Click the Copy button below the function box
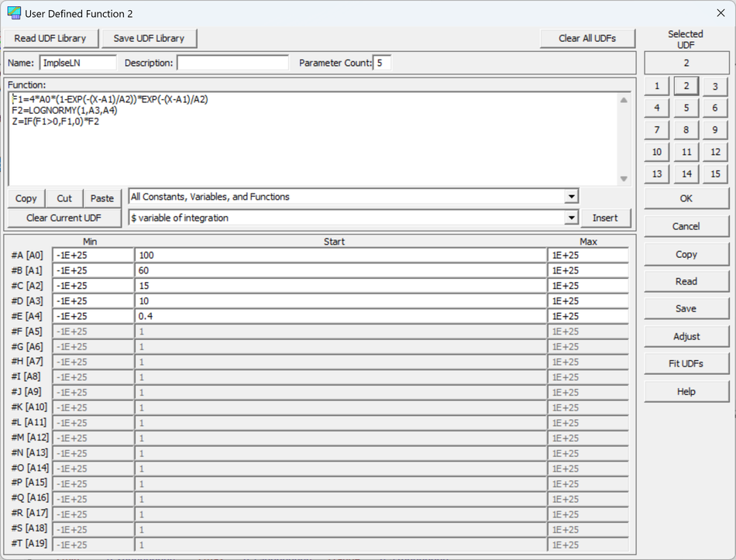 click(26, 198)
